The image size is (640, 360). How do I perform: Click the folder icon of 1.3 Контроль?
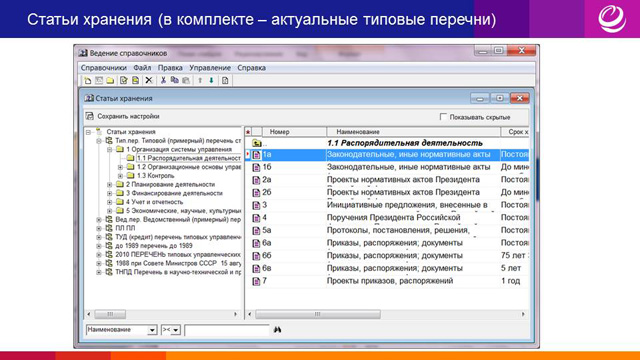(130, 176)
